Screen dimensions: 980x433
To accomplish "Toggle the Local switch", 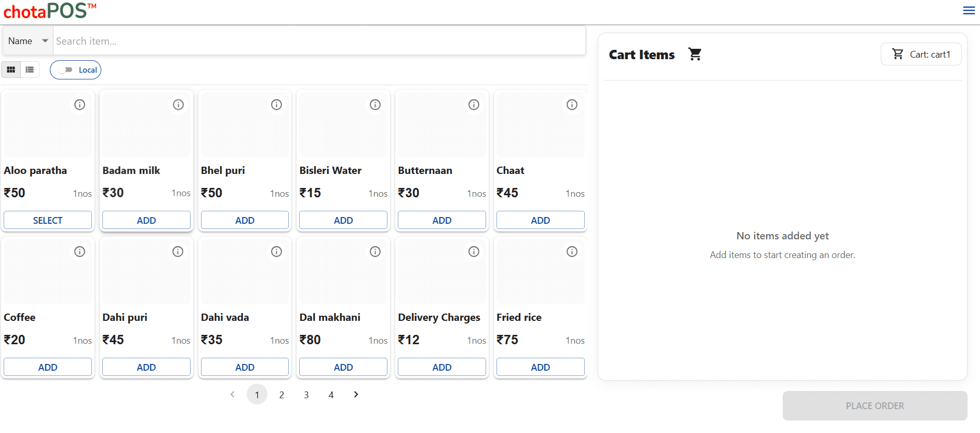I will tap(66, 70).
